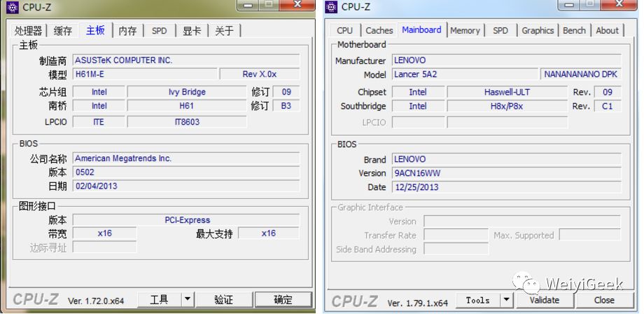Click the Ver. 1.79.1.x64 version text
The height and width of the screenshot is (314, 644).
point(417,303)
